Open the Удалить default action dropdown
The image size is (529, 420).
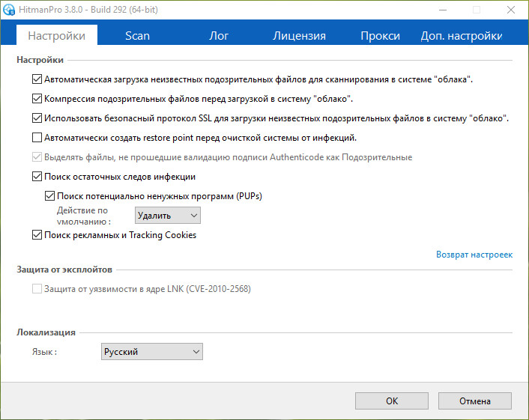168,216
